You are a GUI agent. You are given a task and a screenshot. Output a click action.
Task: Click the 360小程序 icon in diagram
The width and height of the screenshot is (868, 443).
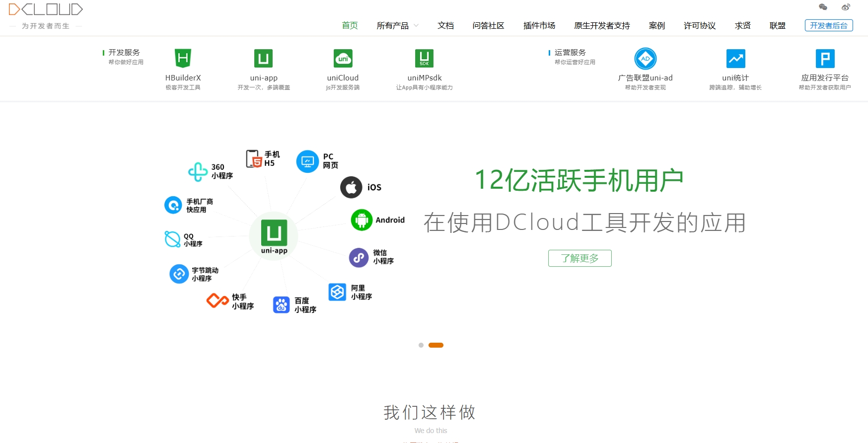point(198,172)
